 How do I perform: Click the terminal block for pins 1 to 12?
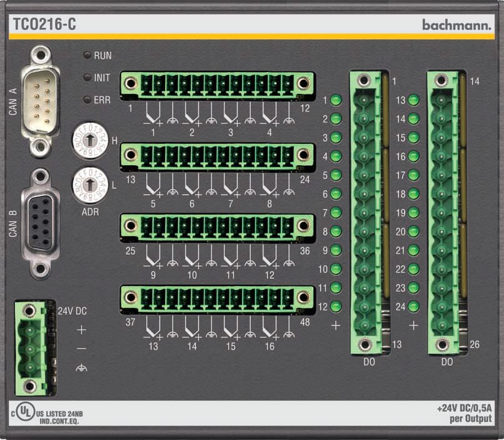coord(217,84)
